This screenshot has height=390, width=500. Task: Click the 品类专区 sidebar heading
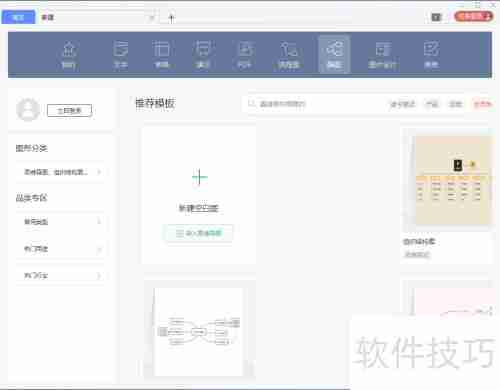[32, 198]
